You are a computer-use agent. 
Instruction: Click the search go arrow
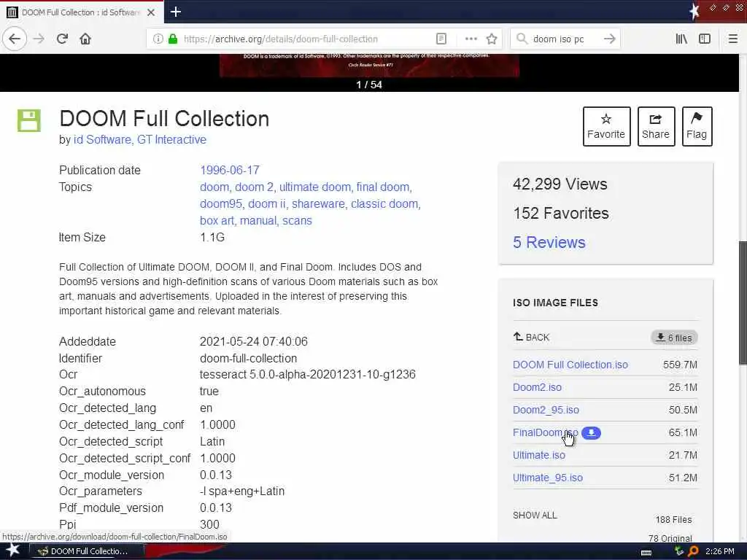coord(609,39)
